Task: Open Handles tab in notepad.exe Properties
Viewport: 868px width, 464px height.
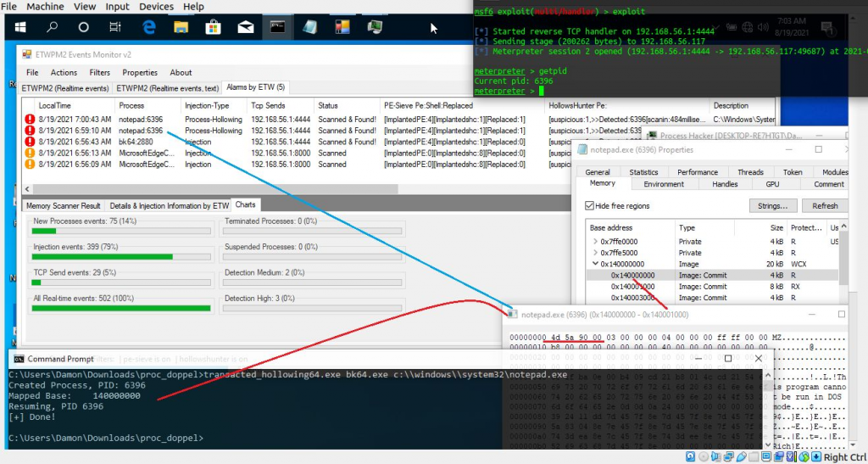Action: tap(725, 184)
